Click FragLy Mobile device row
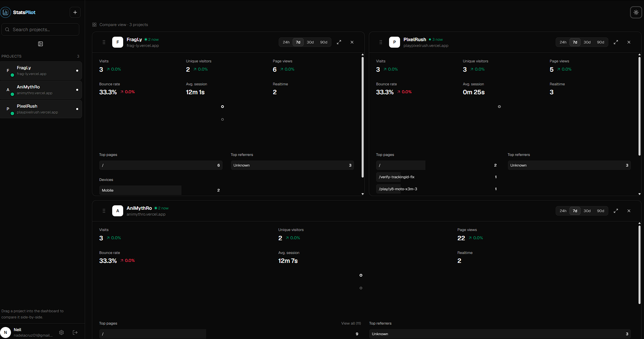The width and height of the screenshot is (644, 339). tap(161, 190)
